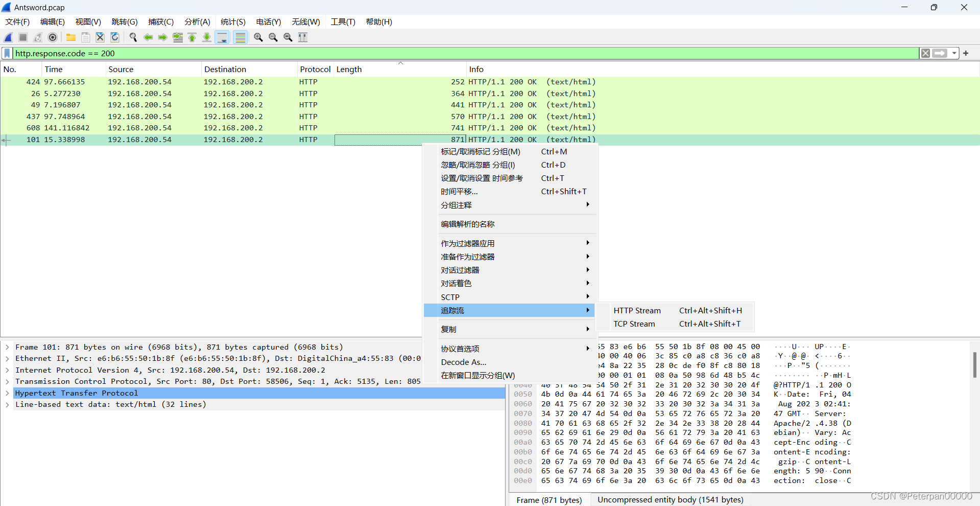Screen dimensions: 980x506
Task: Expand 准备作为过滤器 submenu
Action: tap(510, 257)
